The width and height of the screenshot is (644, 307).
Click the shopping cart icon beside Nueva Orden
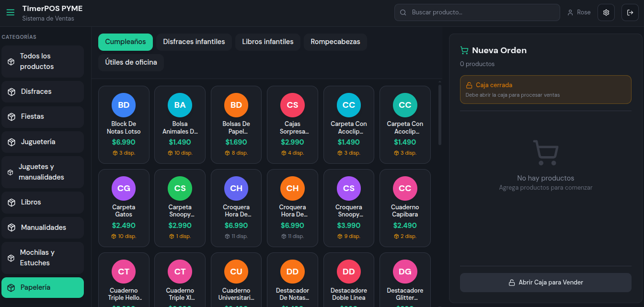tap(464, 50)
